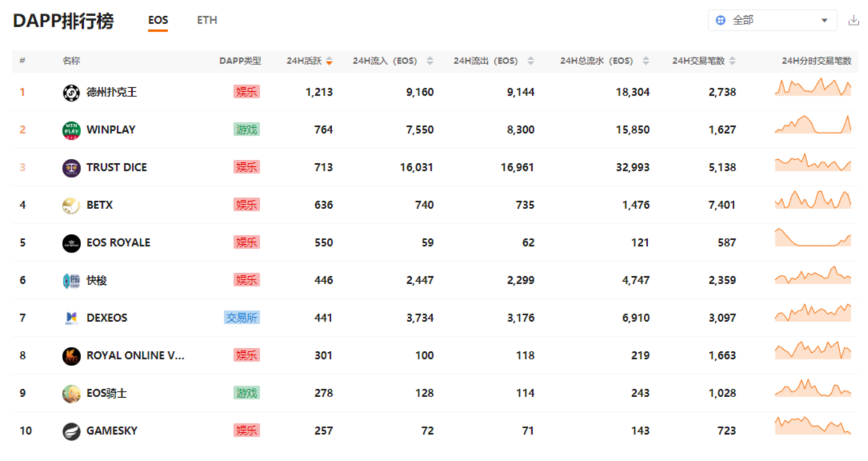
Task: Open the 全部 category dropdown
Action: click(x=772, y=20)
